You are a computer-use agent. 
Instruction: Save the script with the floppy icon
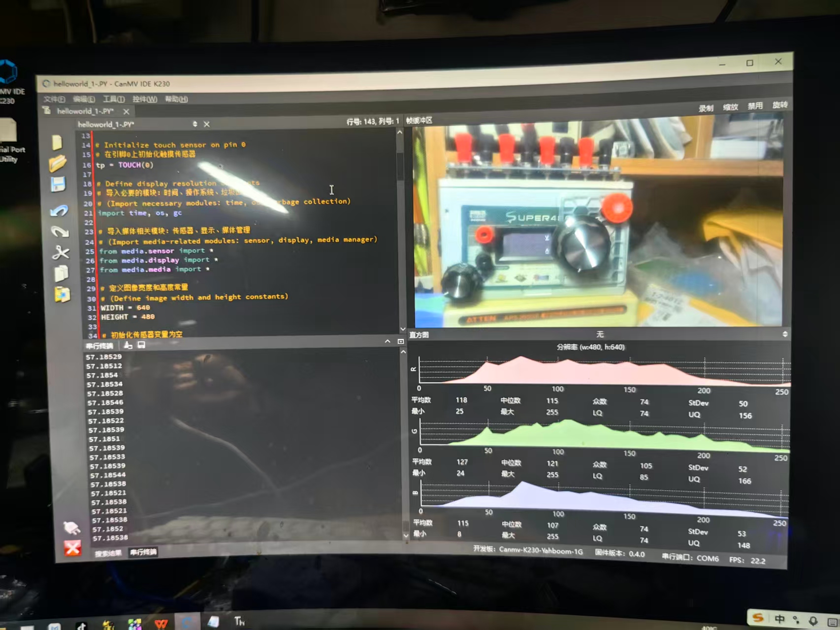[x=58, y=184]
